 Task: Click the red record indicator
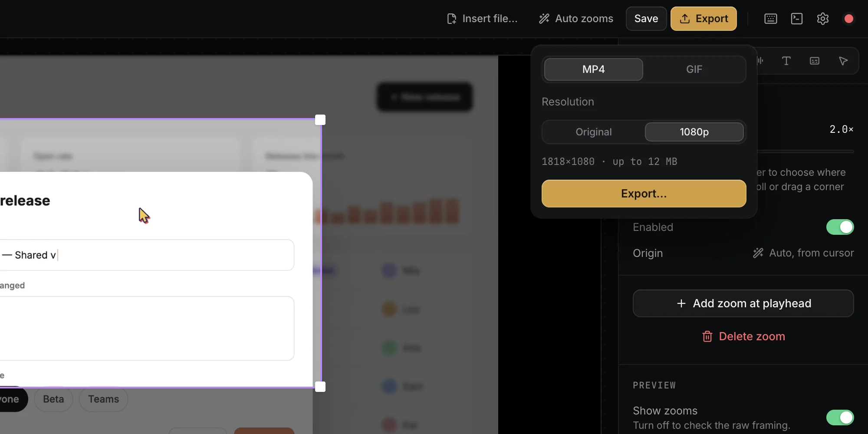849,19
